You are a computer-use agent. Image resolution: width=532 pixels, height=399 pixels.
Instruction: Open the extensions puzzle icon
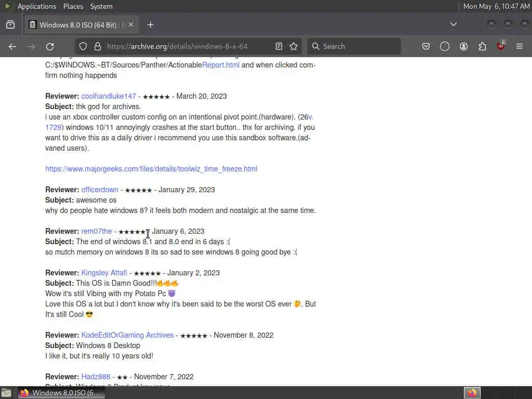[482, 46]
